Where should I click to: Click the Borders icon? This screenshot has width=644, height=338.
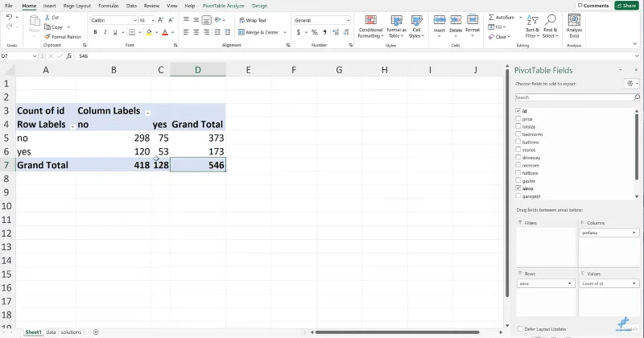[x=132, y=32]
